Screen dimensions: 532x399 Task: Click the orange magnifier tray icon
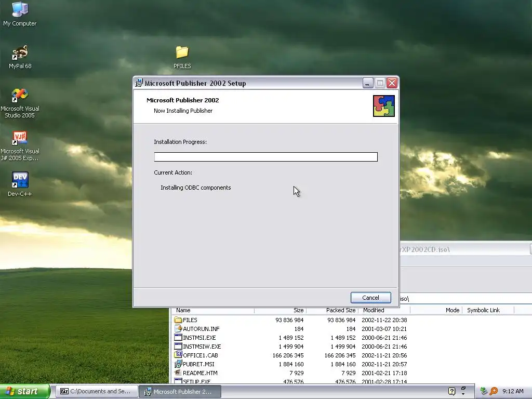coord(494,391)
